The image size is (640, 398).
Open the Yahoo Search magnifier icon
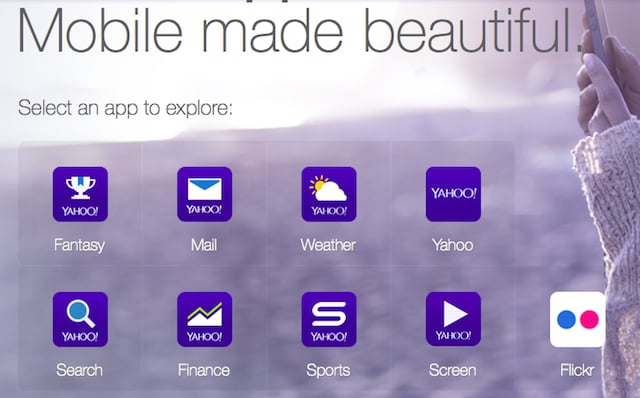click(x=80, y=319)
